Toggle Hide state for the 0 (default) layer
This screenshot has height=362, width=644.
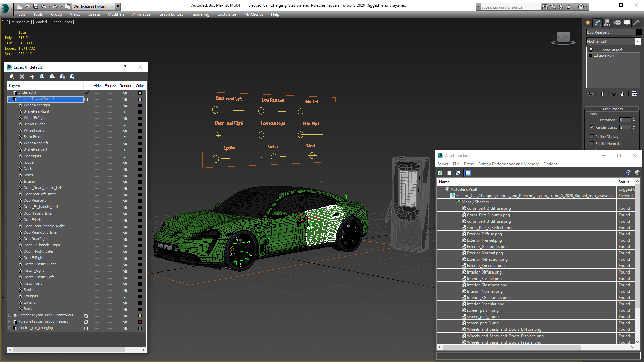[97, 93]
